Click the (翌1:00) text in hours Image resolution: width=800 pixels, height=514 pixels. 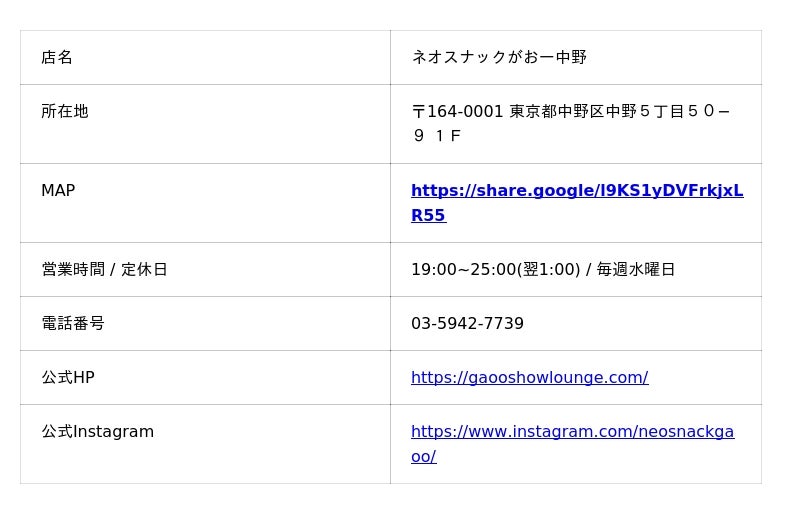(548, 270)
